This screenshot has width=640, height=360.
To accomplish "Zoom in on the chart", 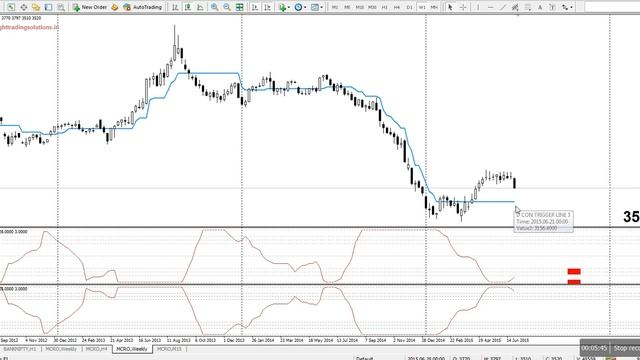I will point(214,7).
